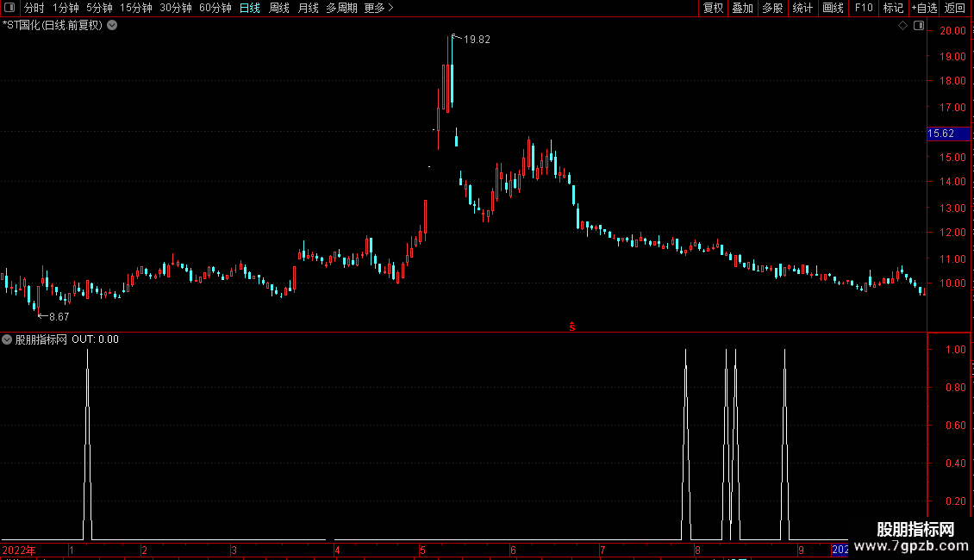Click the 1.00 indicator axis label

(x=955, y=350)
